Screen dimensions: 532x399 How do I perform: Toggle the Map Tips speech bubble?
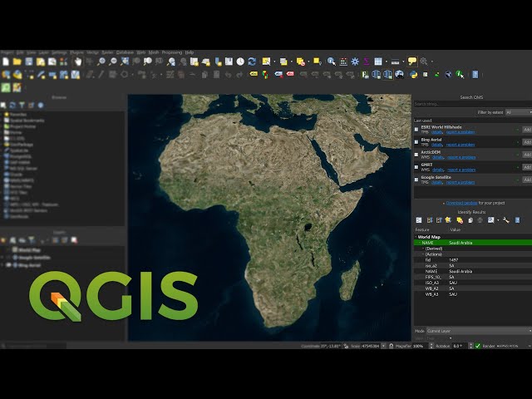412,62
